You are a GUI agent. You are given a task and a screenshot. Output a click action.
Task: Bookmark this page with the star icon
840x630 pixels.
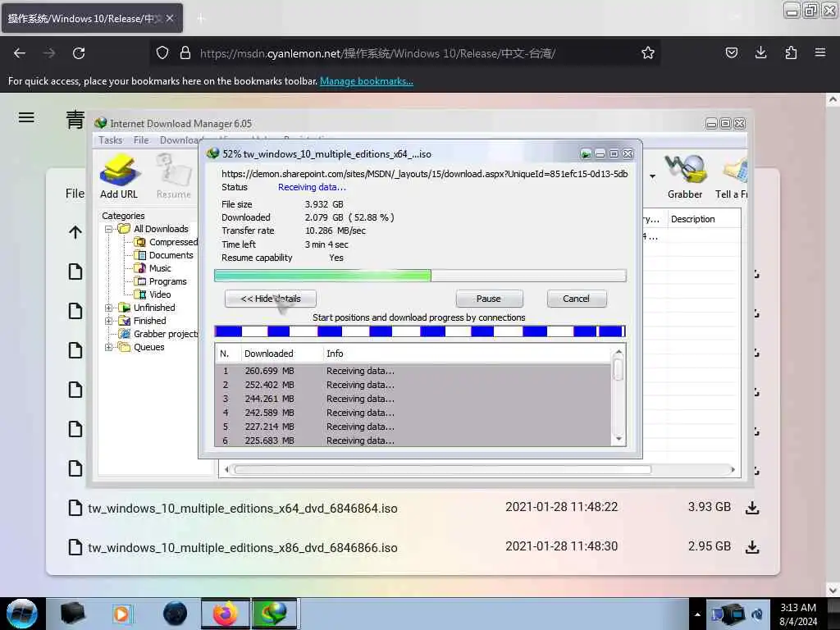(x=648, y=53)
